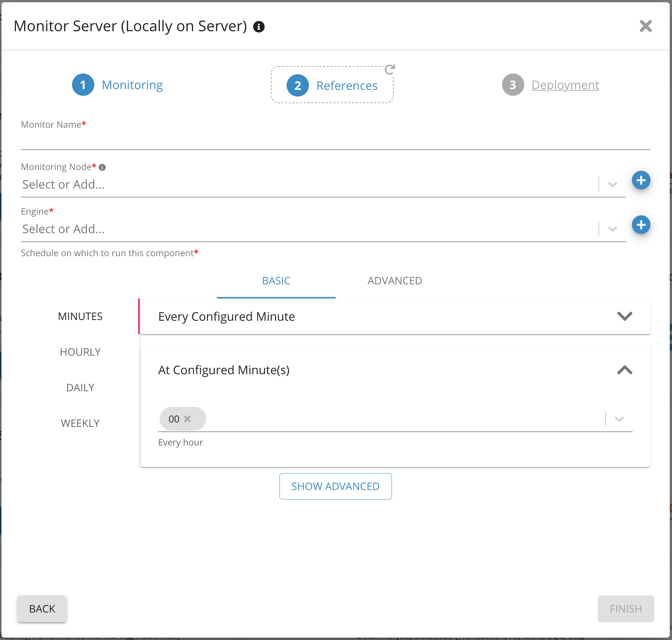Close the Monitor Server dialog
Screen dimensions: 672x640
[646, 26]
